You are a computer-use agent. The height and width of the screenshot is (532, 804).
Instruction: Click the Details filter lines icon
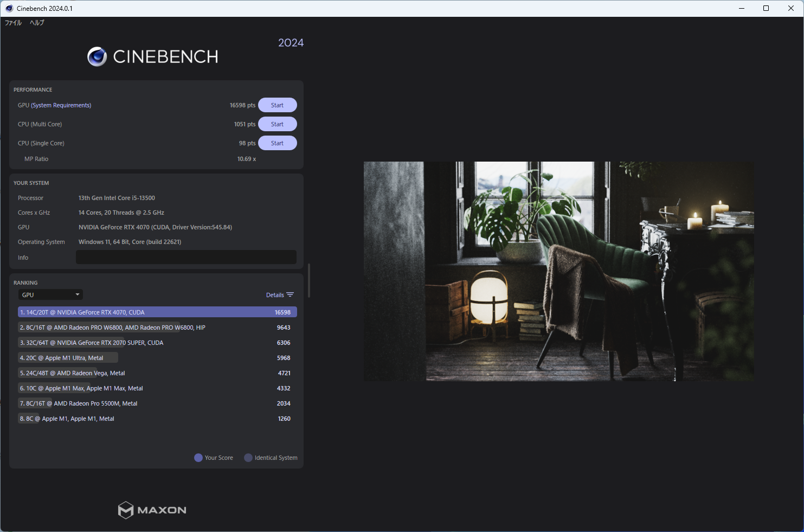point(290,295)
